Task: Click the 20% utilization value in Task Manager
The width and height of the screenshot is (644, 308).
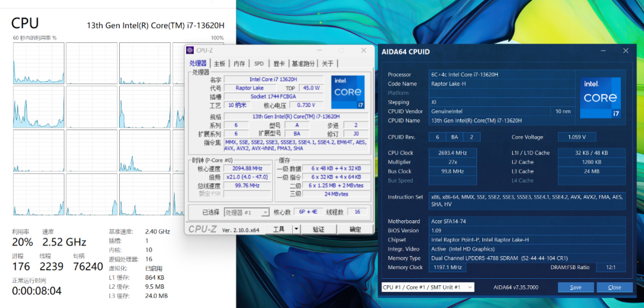Action: click(x=22, y=241)
